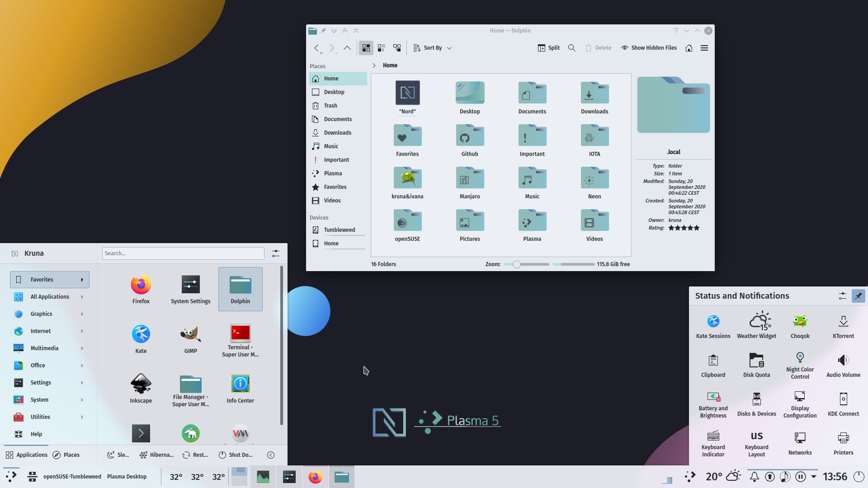868x488 pixels.
Task: Open the Firefox launcher in Favorites
Action: (141, 289)
